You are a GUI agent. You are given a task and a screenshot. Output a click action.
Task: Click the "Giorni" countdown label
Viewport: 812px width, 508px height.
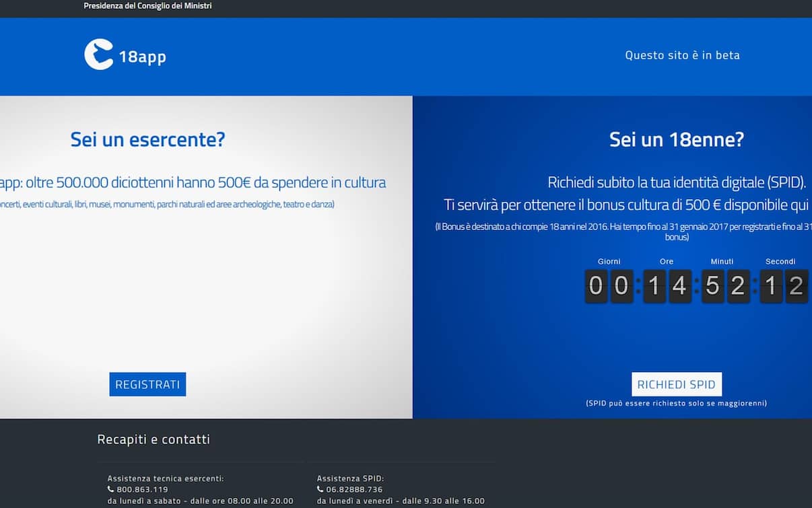click(x=609, y=261)
